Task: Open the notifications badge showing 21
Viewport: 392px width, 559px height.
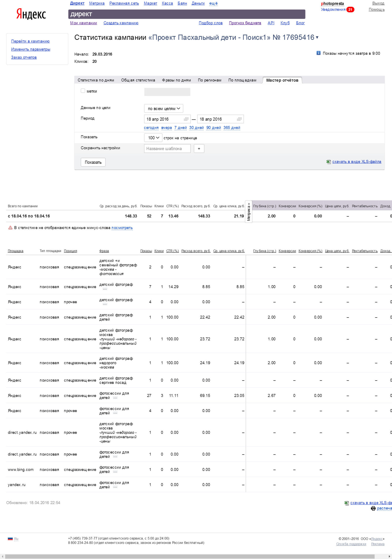Action: 350,9
